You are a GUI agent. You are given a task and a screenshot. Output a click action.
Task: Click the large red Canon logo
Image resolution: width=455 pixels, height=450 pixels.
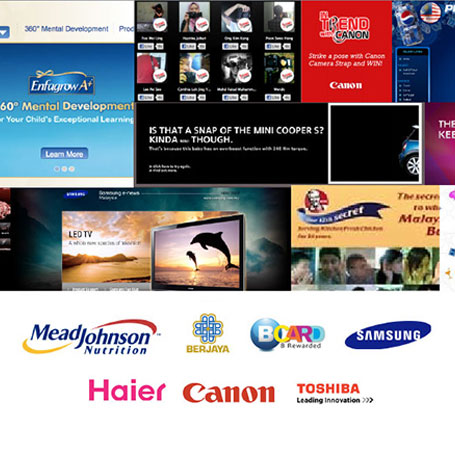(229, 392)
